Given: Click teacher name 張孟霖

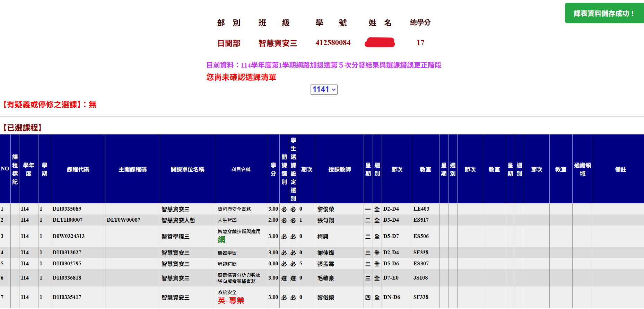Looking at the screenshot, I should tap(326, 264).
